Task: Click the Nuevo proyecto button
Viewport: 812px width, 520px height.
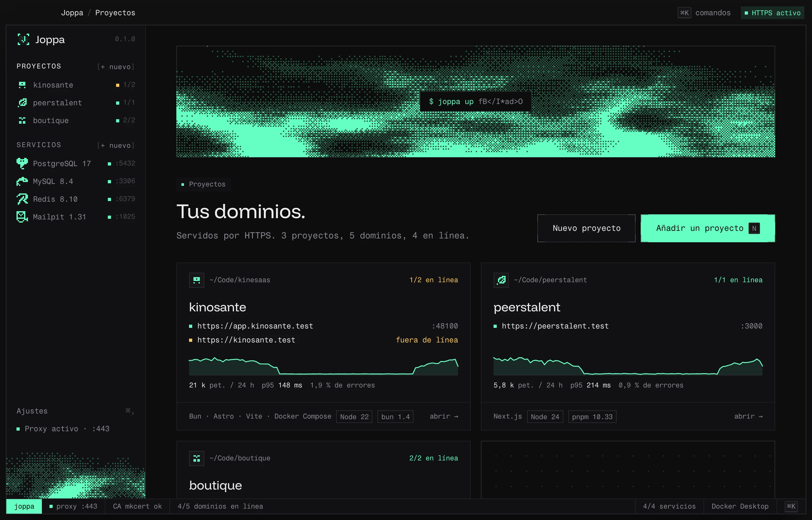Action: coord(586,228)
